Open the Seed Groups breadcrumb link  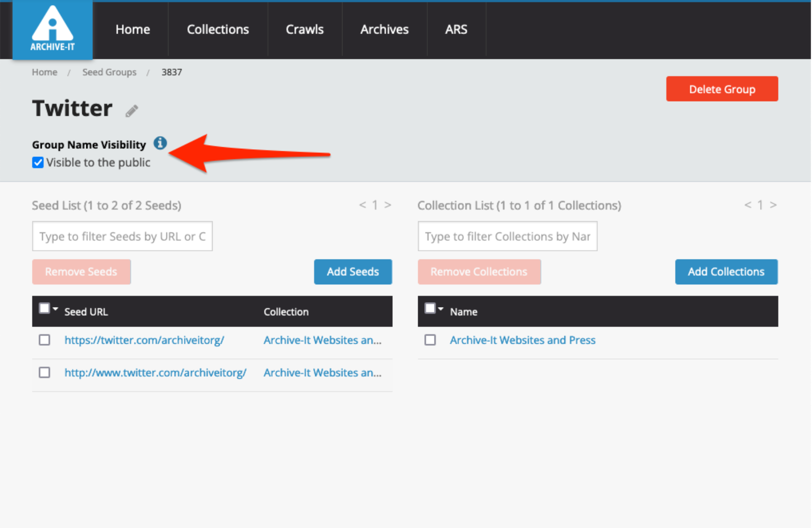[109, 72]
